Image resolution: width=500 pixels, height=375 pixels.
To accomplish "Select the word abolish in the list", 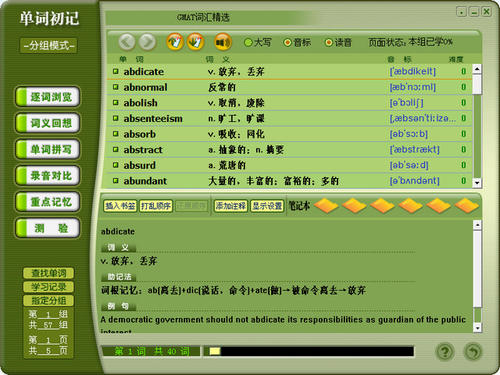I will coord(140,103).
